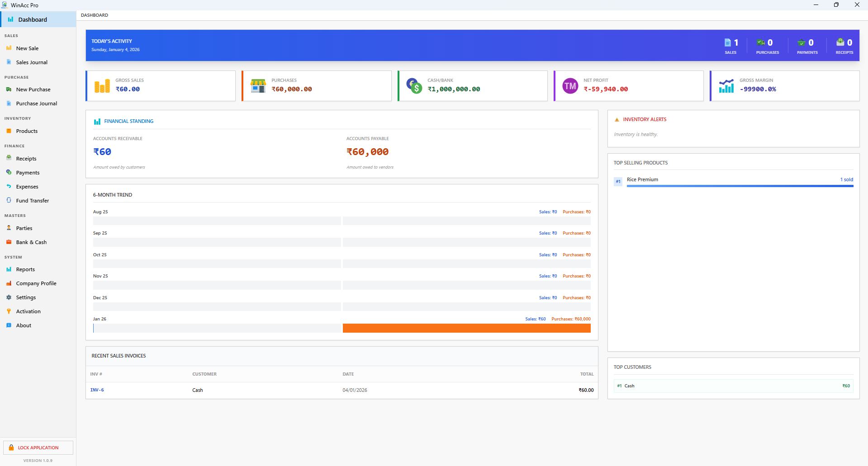The image size is (868, 466).
Task: Open the New Sale entry screen
Action: (27, 48)
